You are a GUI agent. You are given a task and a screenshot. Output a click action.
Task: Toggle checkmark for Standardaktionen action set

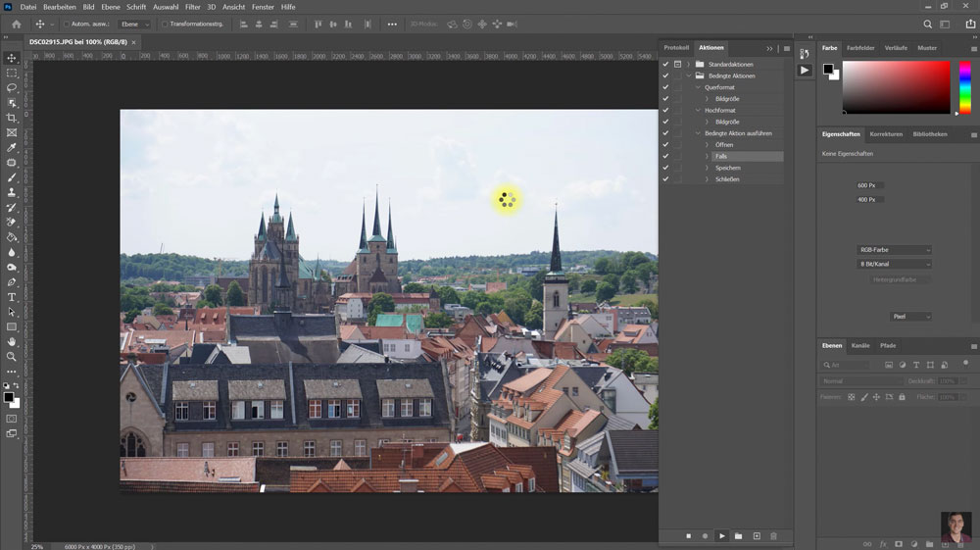point(665,65)
